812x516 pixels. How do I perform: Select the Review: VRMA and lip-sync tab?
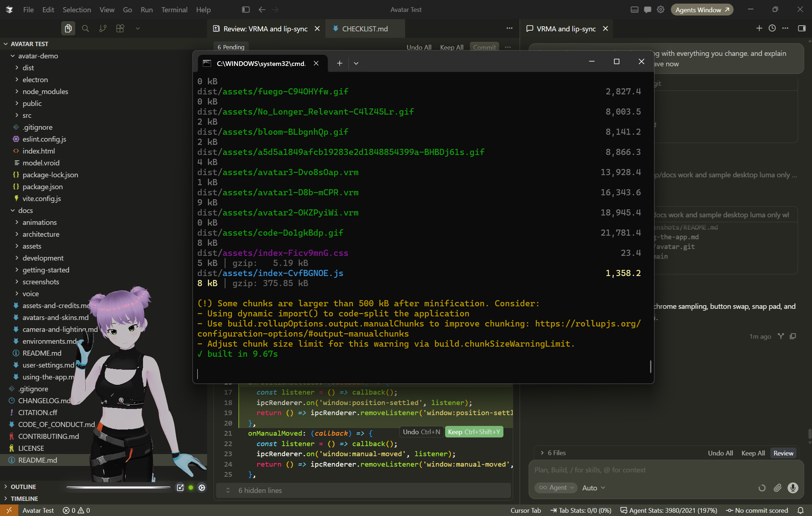[x=265, y=29]
